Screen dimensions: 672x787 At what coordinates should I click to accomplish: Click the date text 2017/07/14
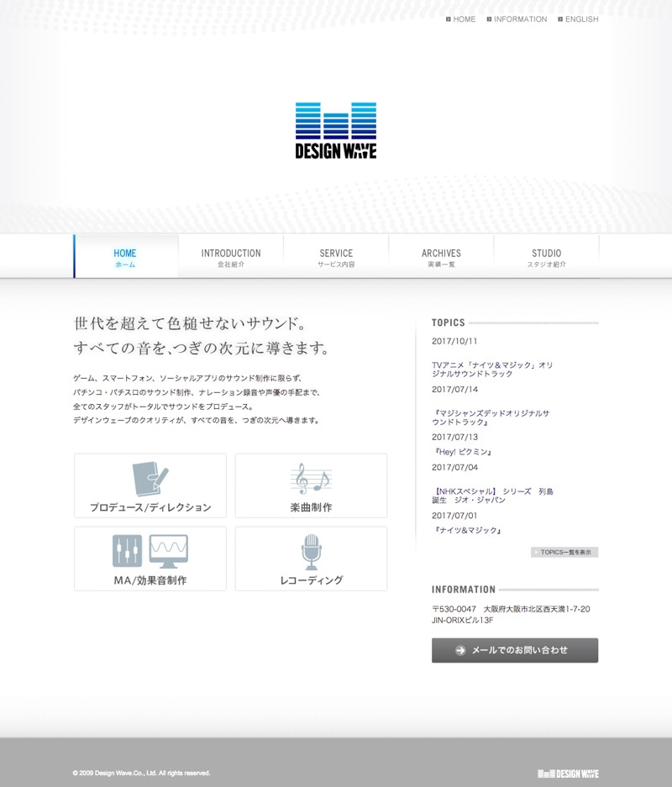click(x=454, y=390)
